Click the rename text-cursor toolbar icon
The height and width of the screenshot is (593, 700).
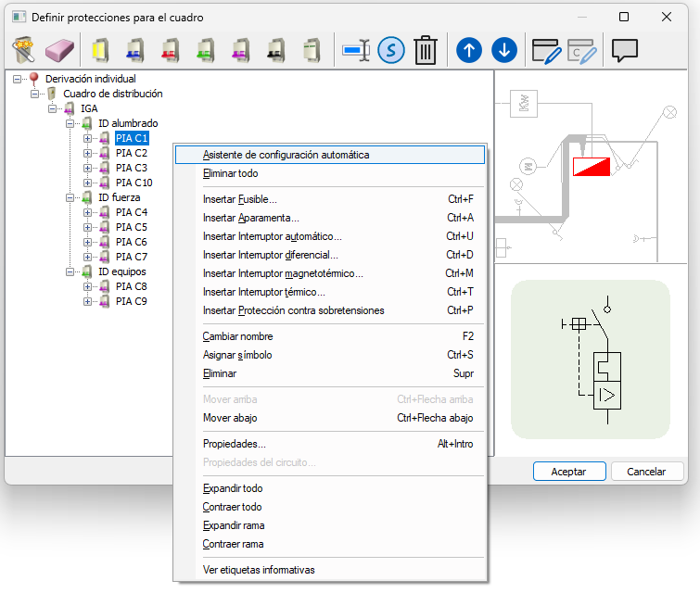coord(356,49)
